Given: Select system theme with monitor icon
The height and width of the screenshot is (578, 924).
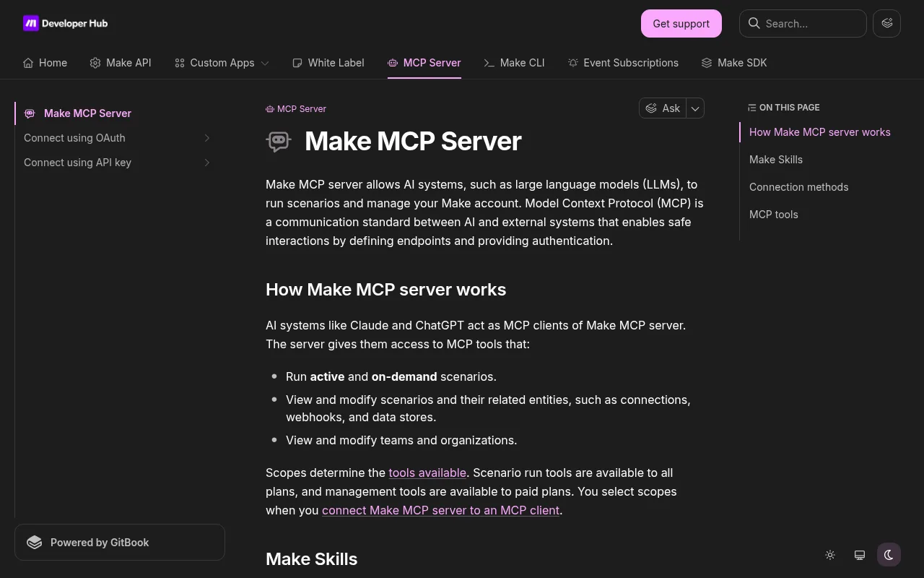Looking at the screenshot, I should tap(860, 555).
